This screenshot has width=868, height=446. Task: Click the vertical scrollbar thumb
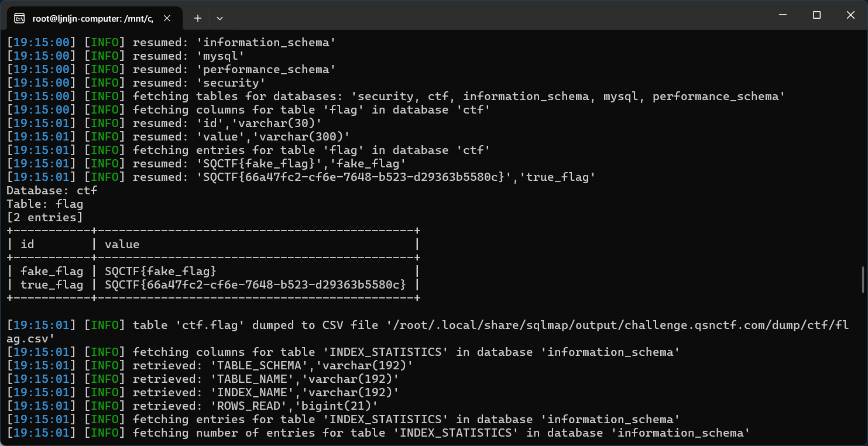(x=863, y=280)
